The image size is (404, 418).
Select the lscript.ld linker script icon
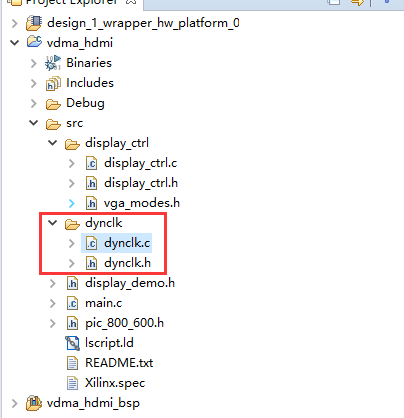pyautogui.click(x=72, y=343)
